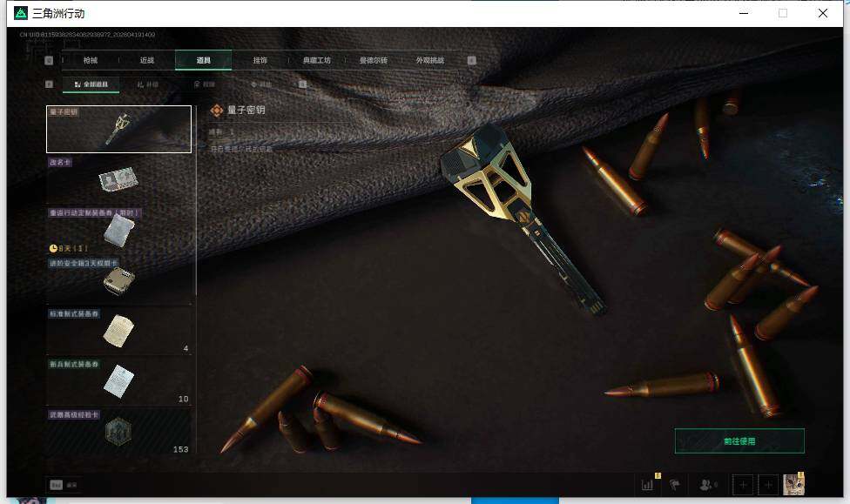Minimize the 三角洲行动 window
This screenshot has height=504, width=850.
(x=744, y=13)
